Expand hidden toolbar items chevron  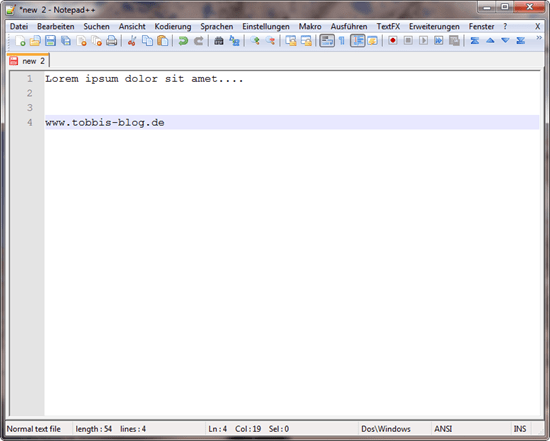539,38
